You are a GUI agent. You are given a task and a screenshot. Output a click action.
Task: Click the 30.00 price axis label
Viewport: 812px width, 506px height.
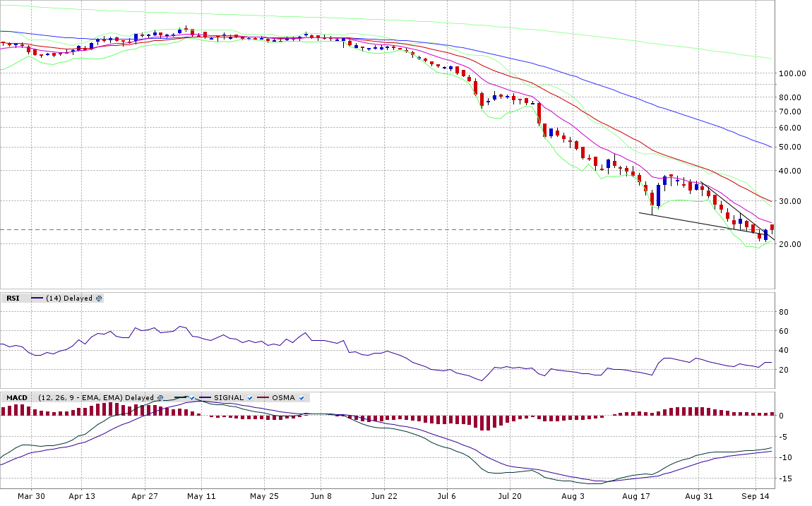pyautogui.click(x=789, y=201)
